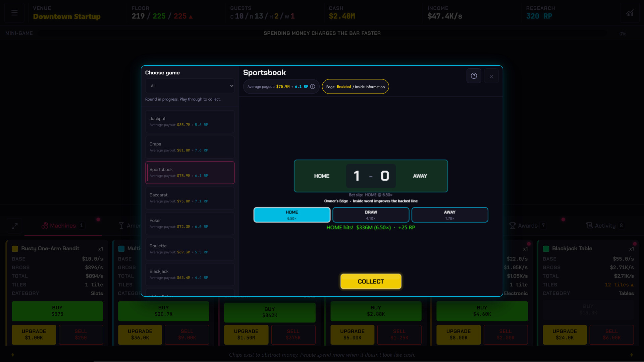Screen dimensions: 644x362
Task: Click the Machines cherry icon
Action: click(45, 226)
